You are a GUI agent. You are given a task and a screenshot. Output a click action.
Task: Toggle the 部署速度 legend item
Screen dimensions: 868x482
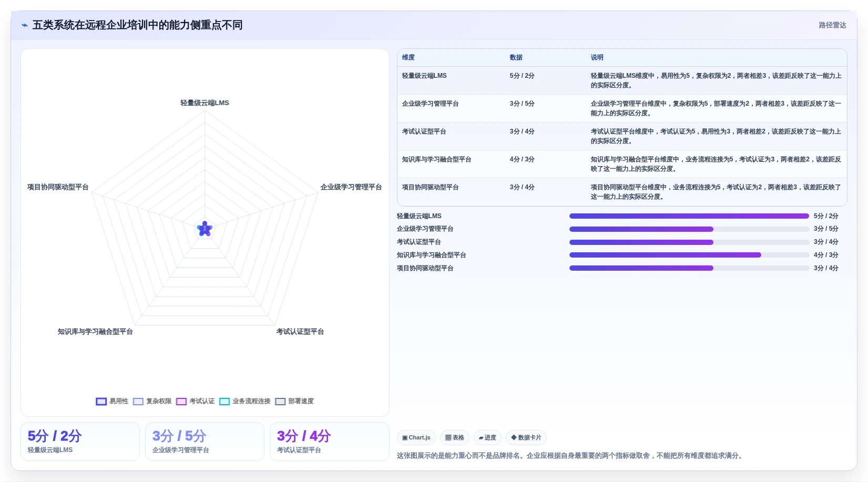[294, 402]
